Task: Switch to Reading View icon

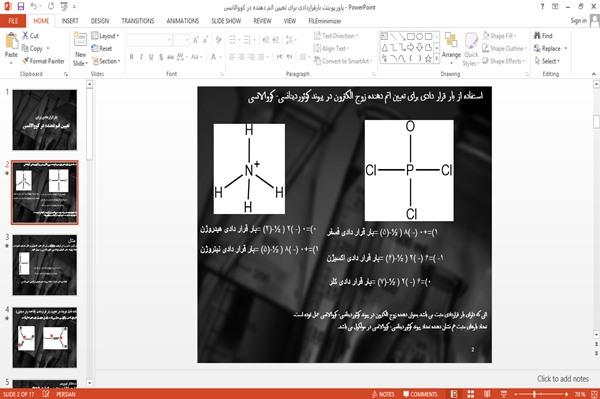Action: [x=487, y=394]
